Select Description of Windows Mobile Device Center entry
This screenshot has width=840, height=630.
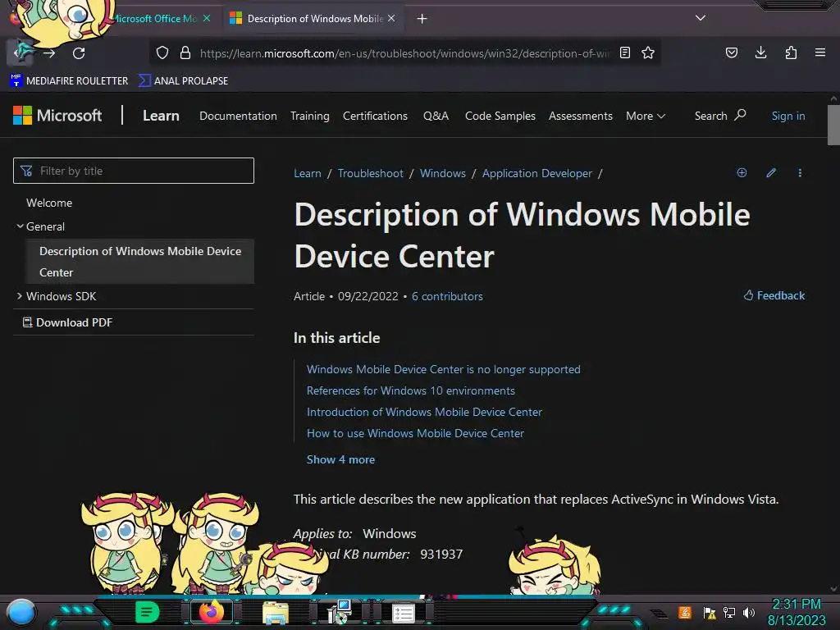click(x=139, y=262)
